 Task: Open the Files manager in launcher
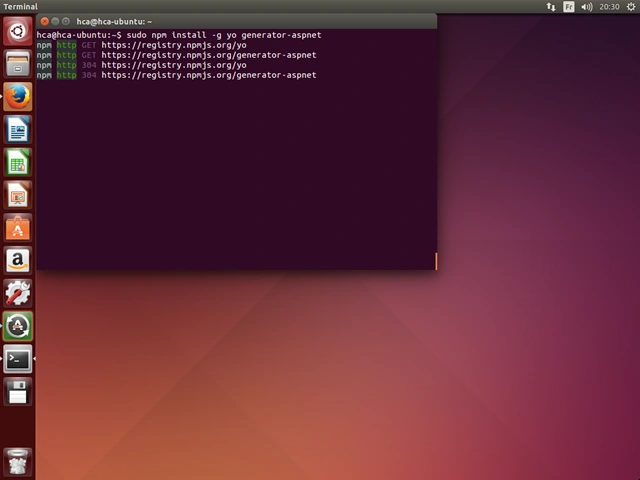point(18,64)
